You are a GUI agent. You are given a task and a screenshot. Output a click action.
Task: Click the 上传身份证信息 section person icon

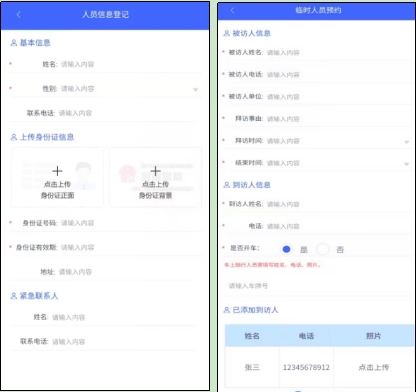[x=14, y=137]
